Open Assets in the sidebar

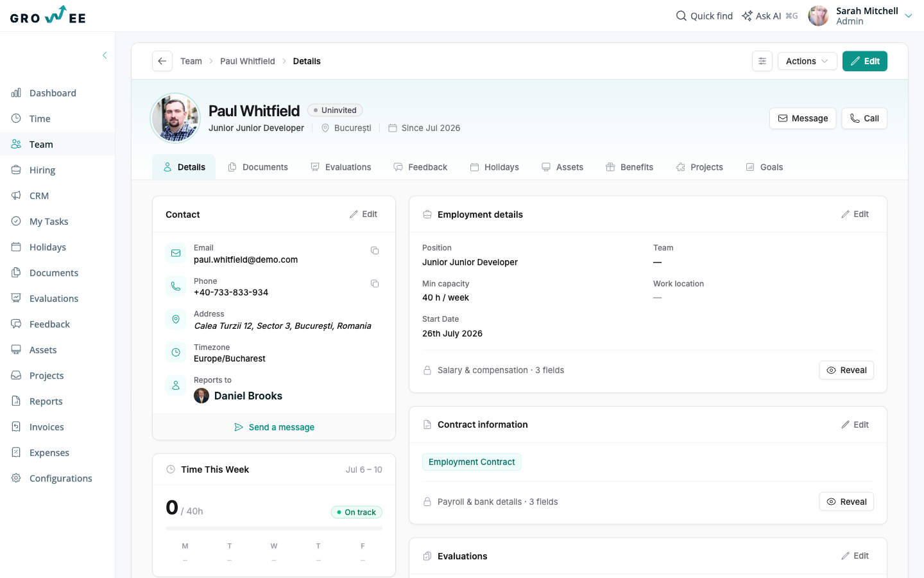point(57,350)
